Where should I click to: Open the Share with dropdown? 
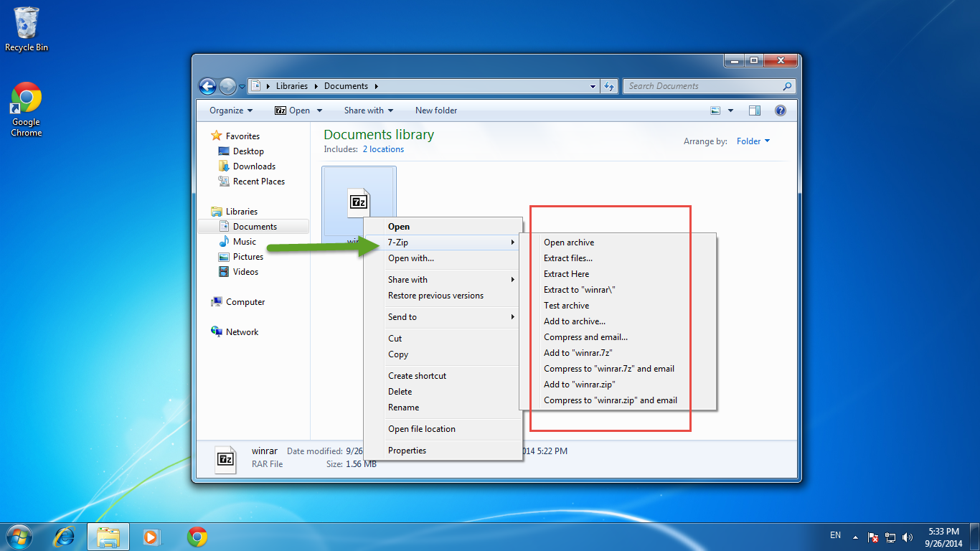click(369, 110)
